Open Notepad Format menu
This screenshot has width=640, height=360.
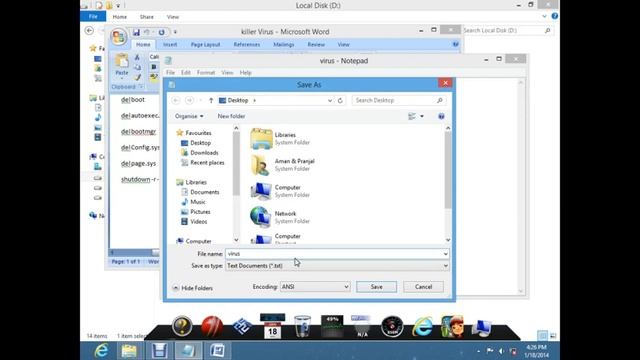206,73
